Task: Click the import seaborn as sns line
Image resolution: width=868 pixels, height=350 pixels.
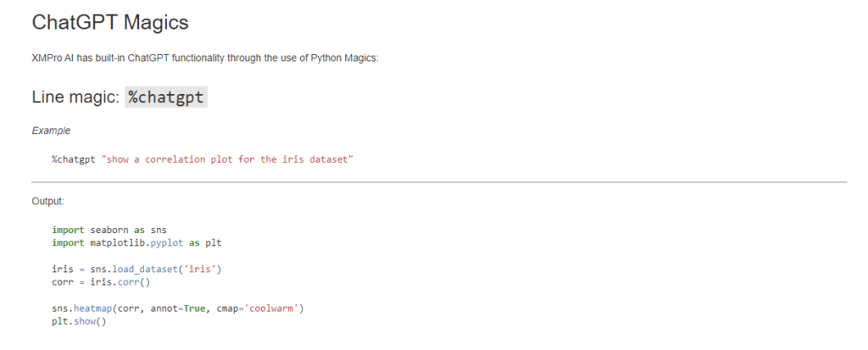Action: [108, 230]
